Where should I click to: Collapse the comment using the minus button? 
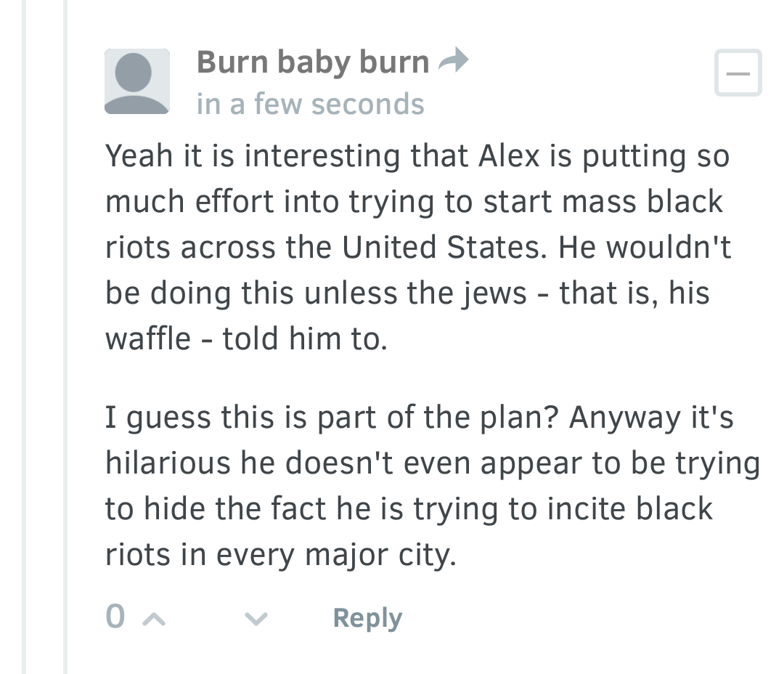click(x=738, y=73)
